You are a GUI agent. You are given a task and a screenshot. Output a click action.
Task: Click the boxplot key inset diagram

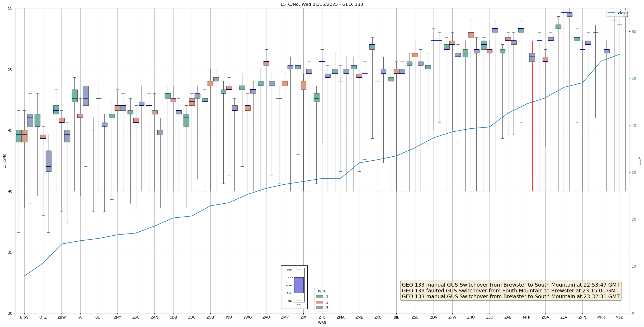tap(294, 287)
